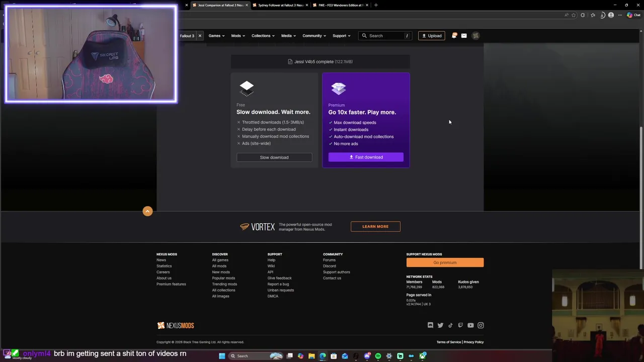Click Upload button in header

[x=432, y=36]
